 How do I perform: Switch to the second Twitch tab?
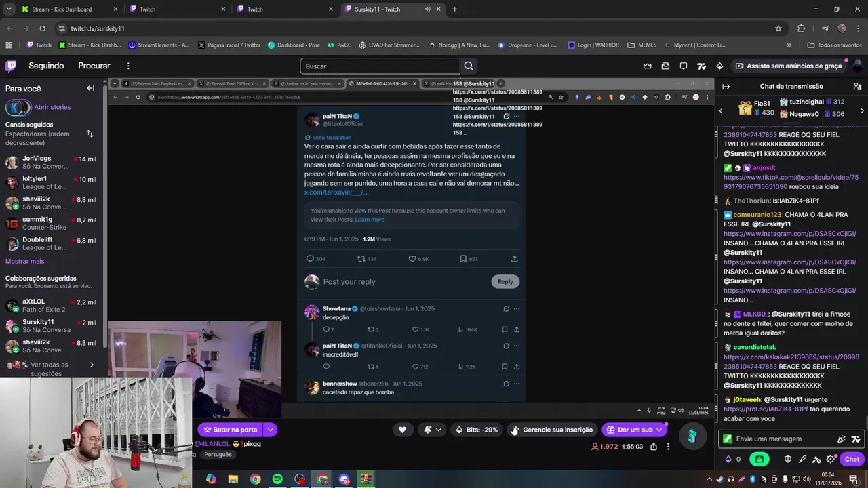283,9
